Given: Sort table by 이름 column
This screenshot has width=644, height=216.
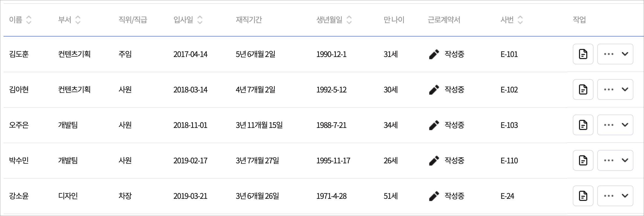Looking at the screenshot, I should (29, 20).
